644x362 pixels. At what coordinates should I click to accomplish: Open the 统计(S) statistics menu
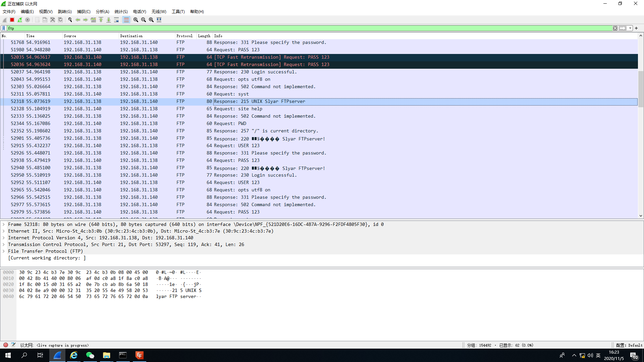(x=121, y=11)
